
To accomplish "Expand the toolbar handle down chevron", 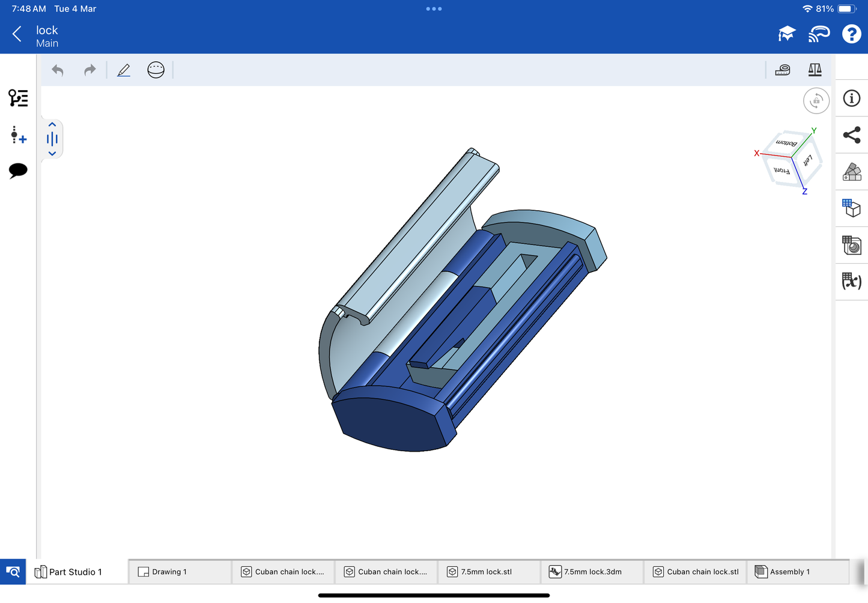I will pos(52,154).
